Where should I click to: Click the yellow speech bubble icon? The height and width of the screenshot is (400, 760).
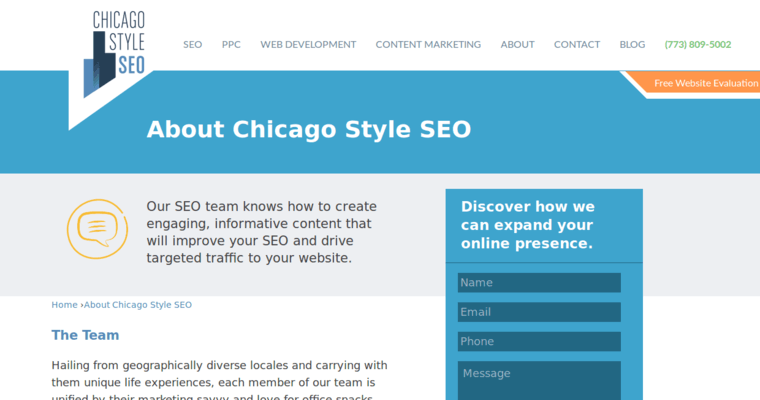coord(97,229)
